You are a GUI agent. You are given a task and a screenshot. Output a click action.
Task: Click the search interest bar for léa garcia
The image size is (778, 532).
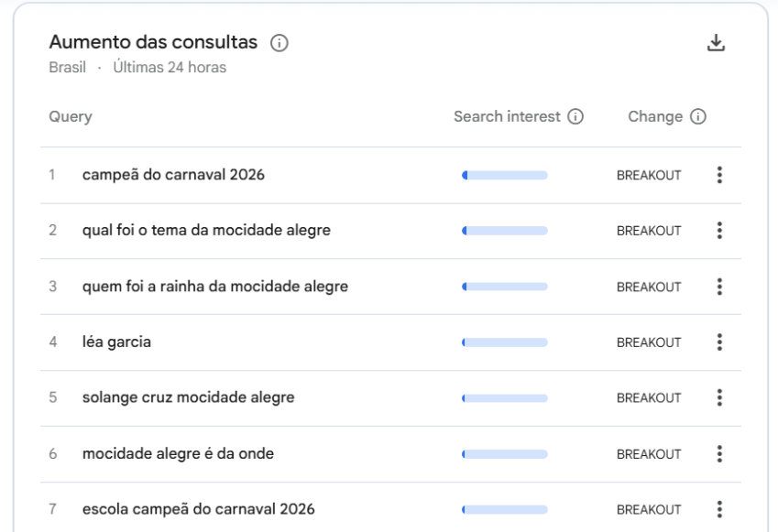click(x=504, y=342)
